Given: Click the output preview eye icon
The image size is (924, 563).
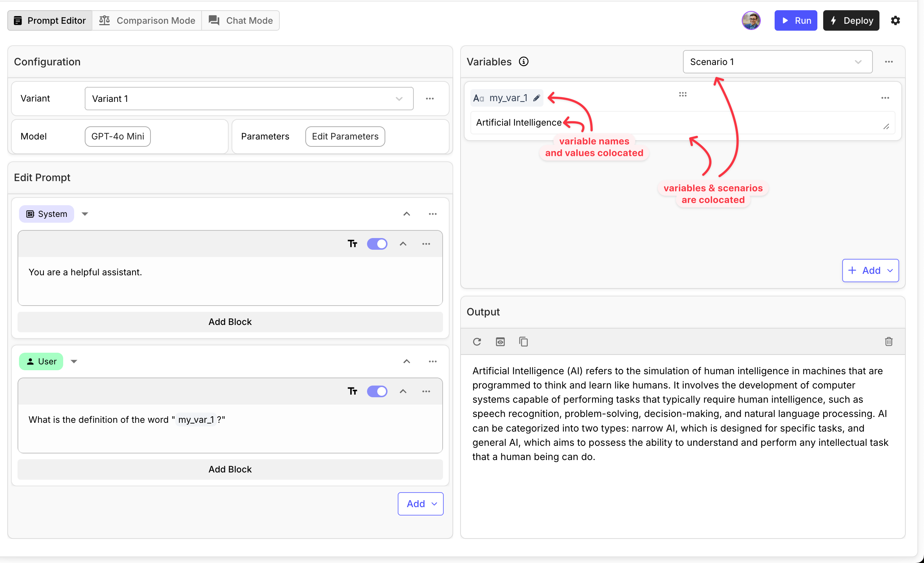Looking at the screenshot, I should [x=500, y=341].
